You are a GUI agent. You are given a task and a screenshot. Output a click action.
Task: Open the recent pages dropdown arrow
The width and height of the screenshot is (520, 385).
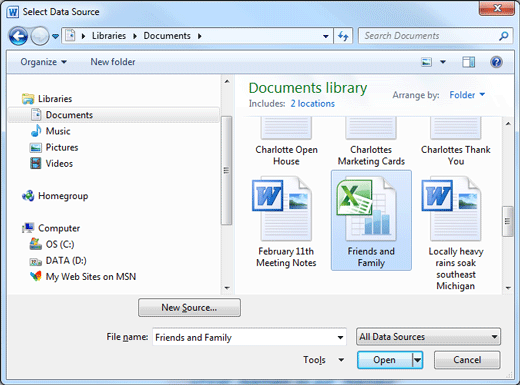coord(55,36)
